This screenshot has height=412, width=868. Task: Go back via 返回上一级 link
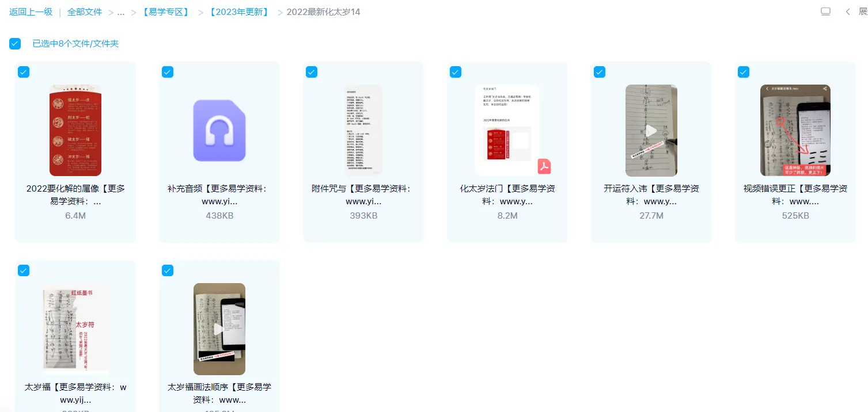31,12
